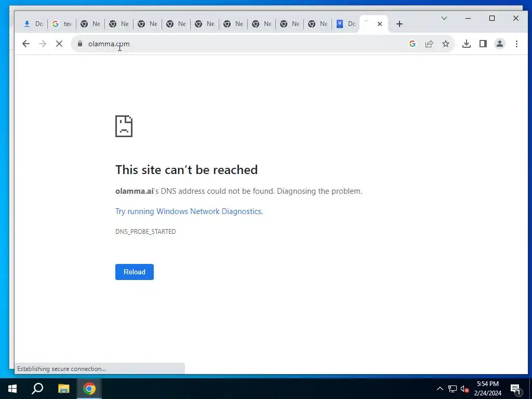Switch to the Google 'tex' tab
The height and width of the screenshot is (399, 532).
pyautogui.click(x=62, y=24)
